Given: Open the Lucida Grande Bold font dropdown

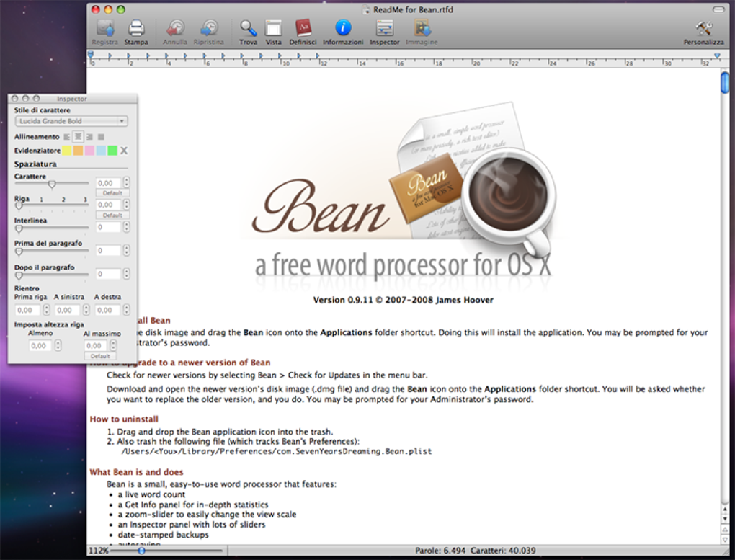Looking at the screenshot, I should [71, 121].
